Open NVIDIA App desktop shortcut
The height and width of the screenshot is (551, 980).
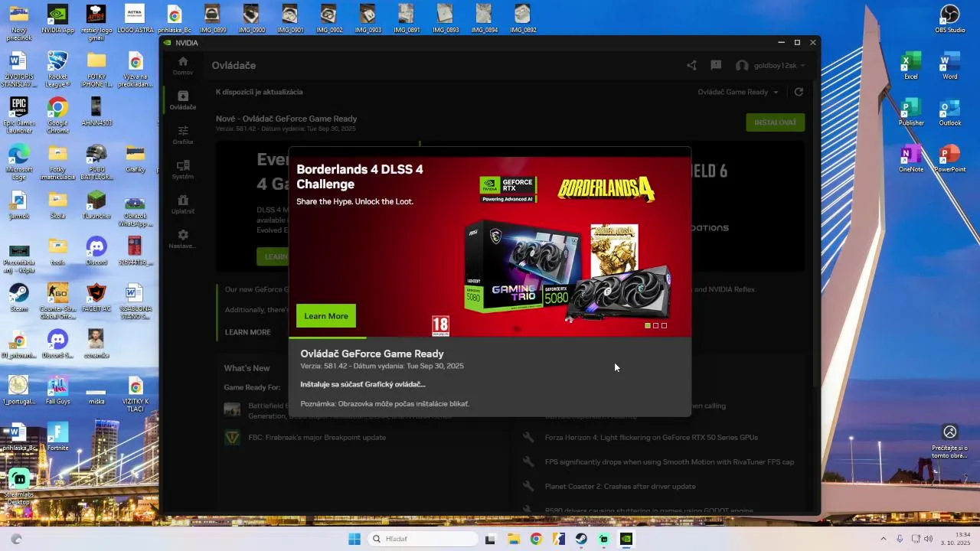(57, 19)
